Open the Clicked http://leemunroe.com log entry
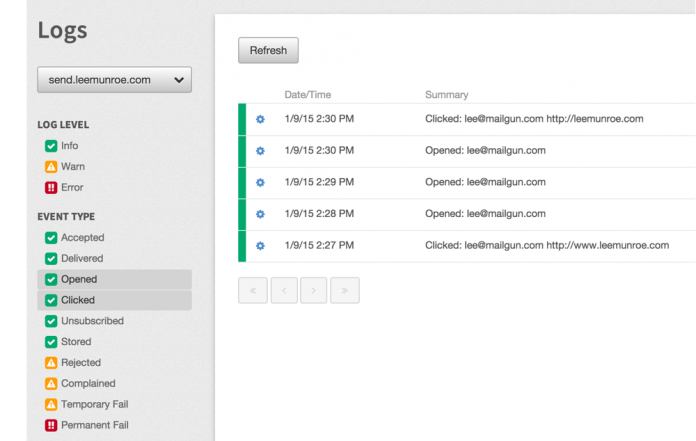The width and height of the screenshot is (696, 441). coord(533,119)
